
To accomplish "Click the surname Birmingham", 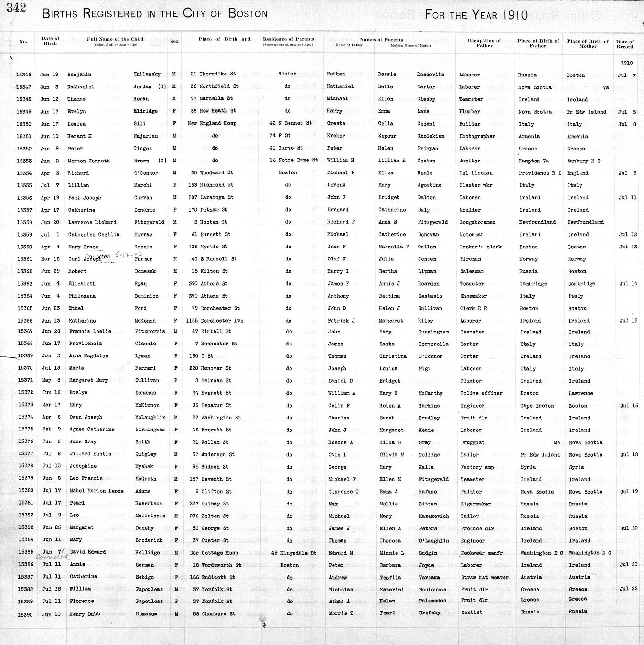I will [x=150, y=430].
